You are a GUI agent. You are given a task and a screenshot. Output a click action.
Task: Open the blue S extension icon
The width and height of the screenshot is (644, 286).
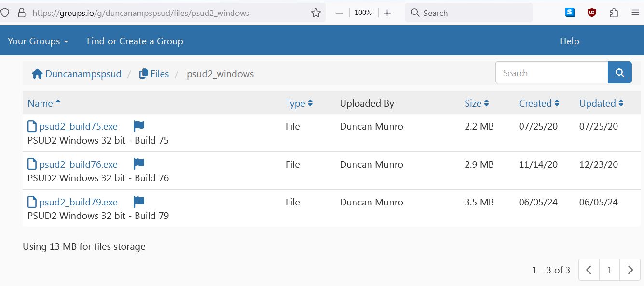[x=570, y=13]
